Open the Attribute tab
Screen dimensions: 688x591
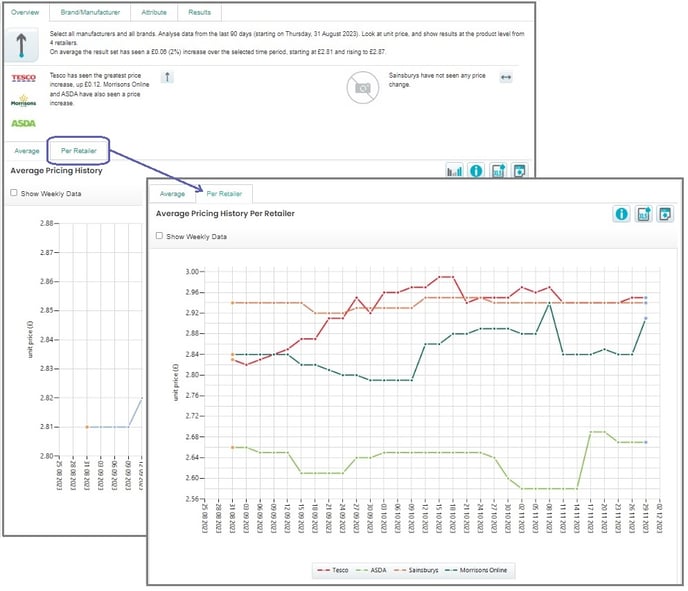pyautogui.click(x=154, y=12)
